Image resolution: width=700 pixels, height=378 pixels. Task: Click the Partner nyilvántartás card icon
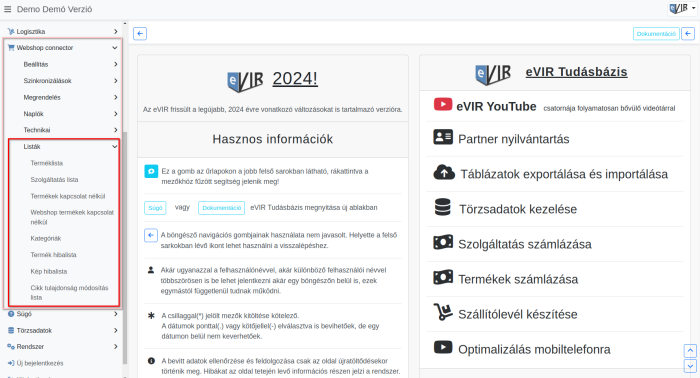[443, 137]
